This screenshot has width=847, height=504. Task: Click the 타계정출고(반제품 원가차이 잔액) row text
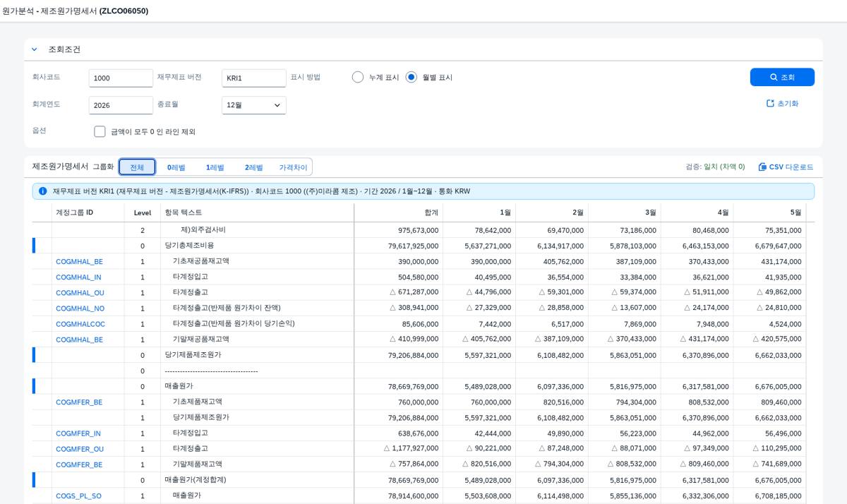[227, 308]
